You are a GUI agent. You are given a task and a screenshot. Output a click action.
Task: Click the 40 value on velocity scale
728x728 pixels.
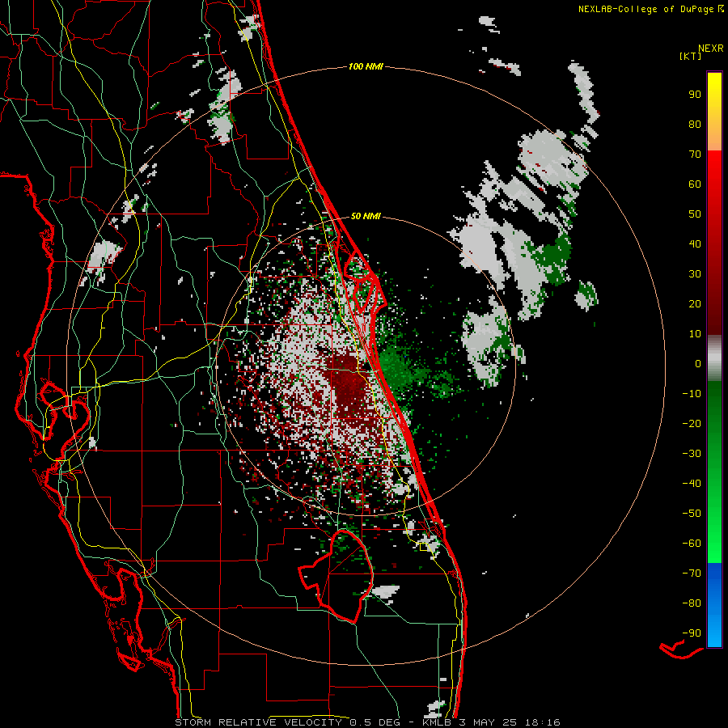click(695, 244)
